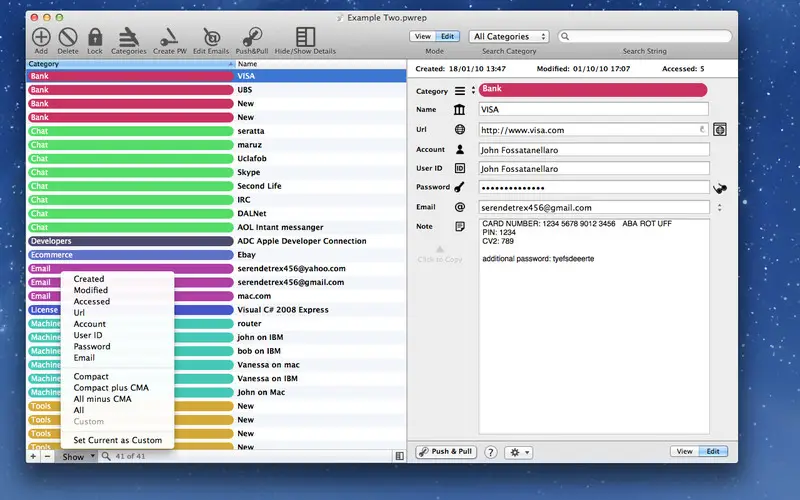The image size is (800, 500).
Task: Select the serendetrex456@yahoo.com entry
Action: 217,269
